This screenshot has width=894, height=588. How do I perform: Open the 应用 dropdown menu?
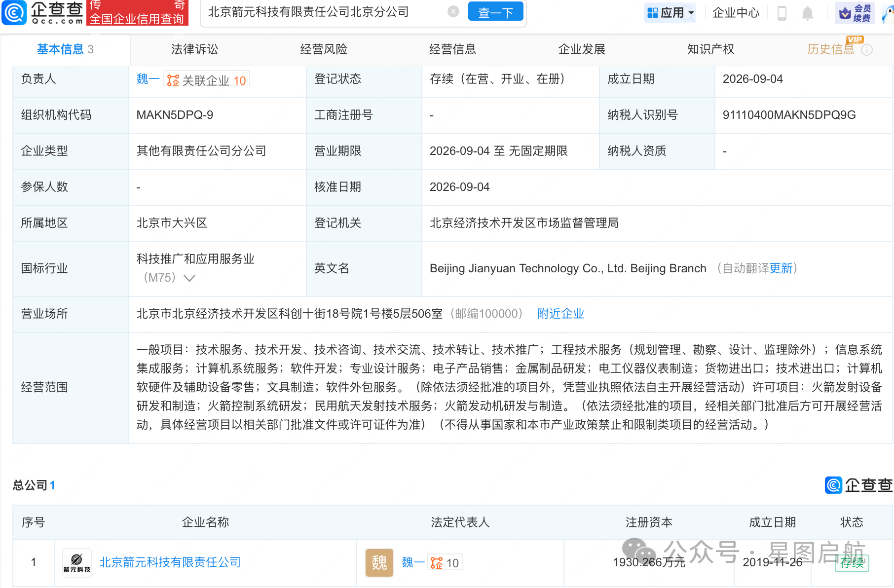(670, 13)
